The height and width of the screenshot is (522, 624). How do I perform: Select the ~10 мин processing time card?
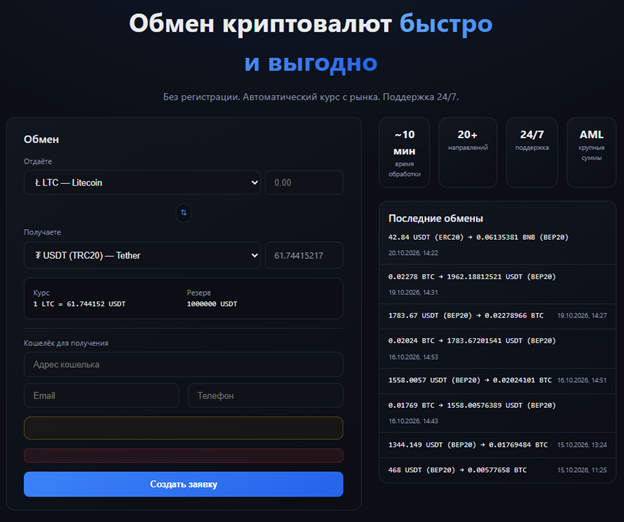pos(404,152)
